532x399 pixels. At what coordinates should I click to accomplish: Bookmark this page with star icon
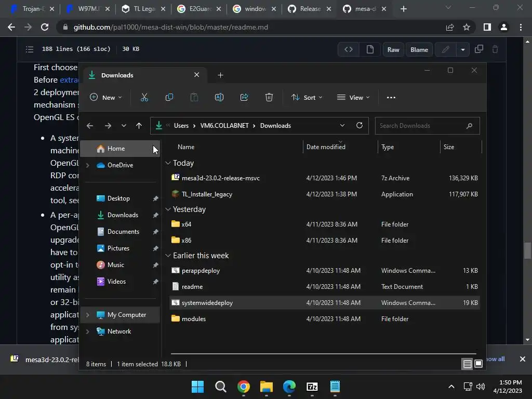click(467, 27)
